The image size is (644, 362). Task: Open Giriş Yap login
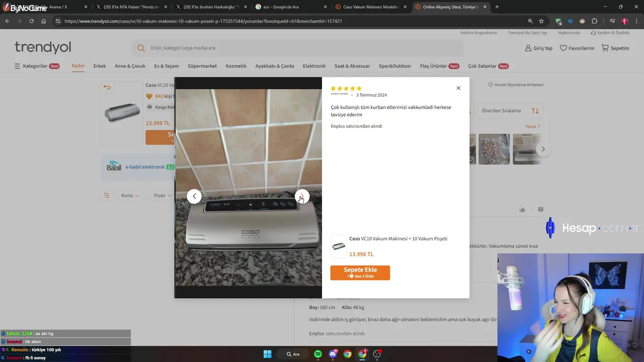click(538, 48)
